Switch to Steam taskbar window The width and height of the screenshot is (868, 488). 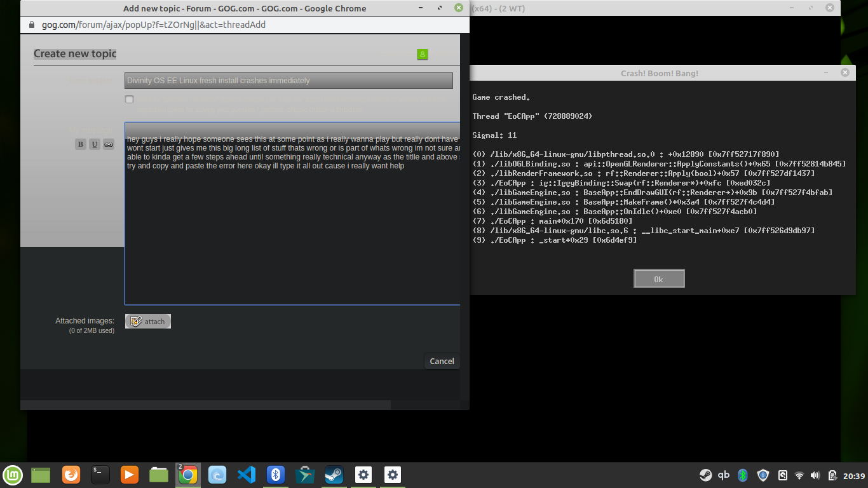click(334, 475)
